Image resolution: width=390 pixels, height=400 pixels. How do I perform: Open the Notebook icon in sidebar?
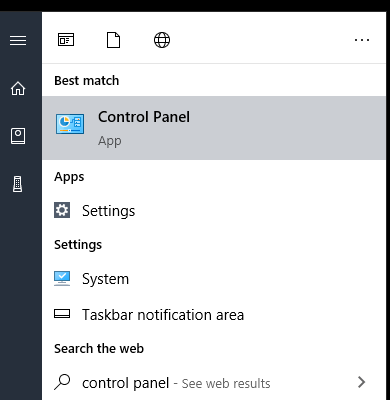pyautogui.click(x=18, y=136)
